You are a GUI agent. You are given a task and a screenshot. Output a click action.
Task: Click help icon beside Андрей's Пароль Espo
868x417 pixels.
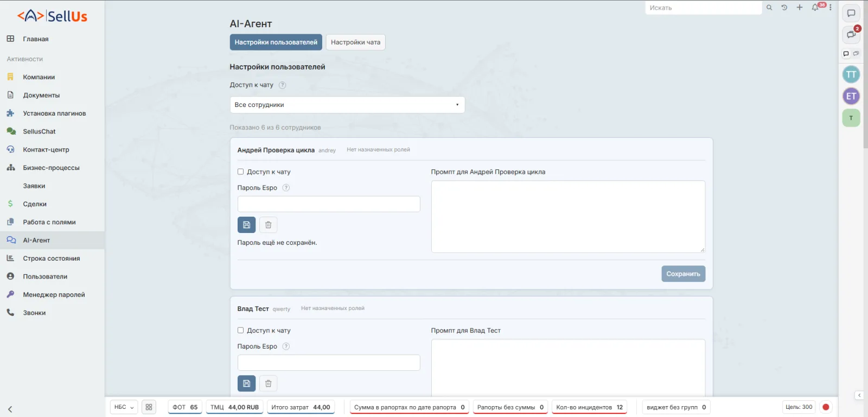286,188
